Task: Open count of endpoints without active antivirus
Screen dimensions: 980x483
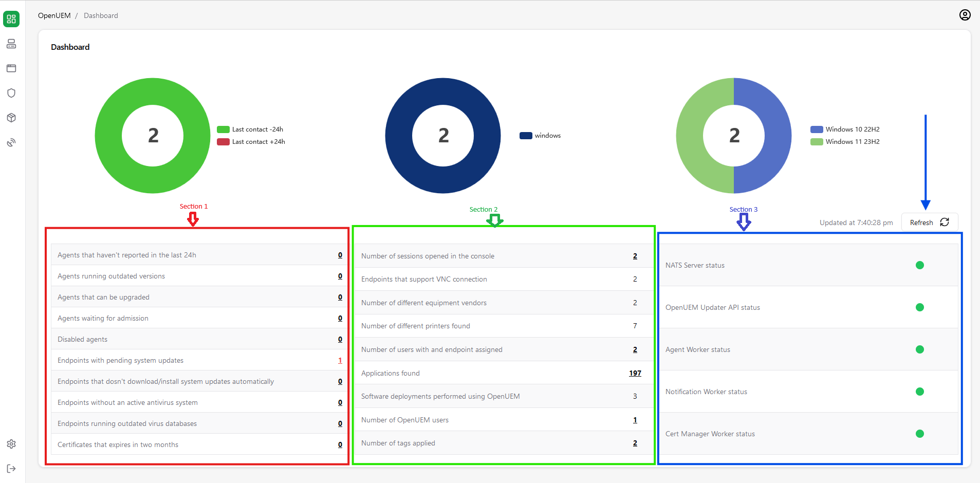Action: click(x=340, y=403)
